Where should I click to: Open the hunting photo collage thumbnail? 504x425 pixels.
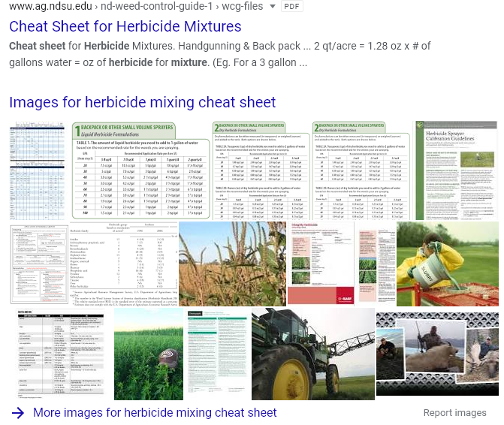tap(437, 354)
